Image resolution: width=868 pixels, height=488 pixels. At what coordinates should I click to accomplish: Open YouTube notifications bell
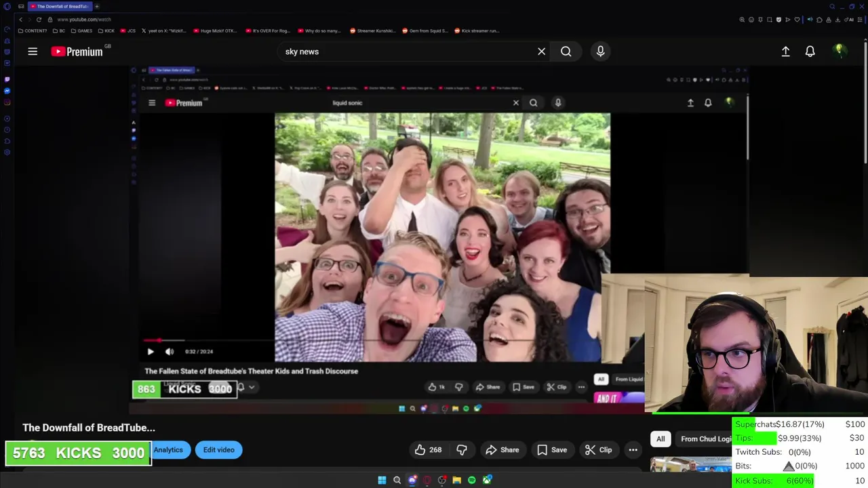tap(810, 52)
